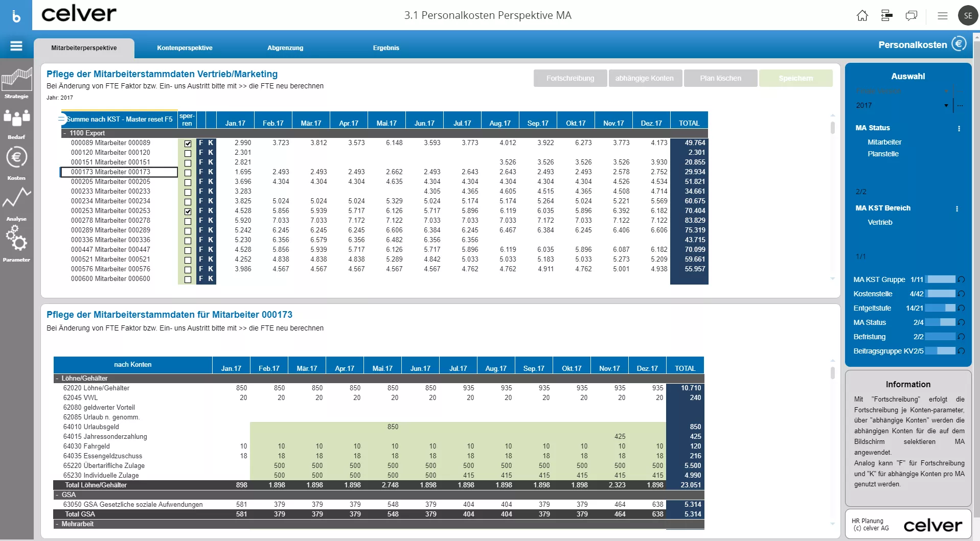Image resolution: width=980 pixels, height=541 pixels.
Task: Collapse the 1100 Export group
Action: click(65, 133)
